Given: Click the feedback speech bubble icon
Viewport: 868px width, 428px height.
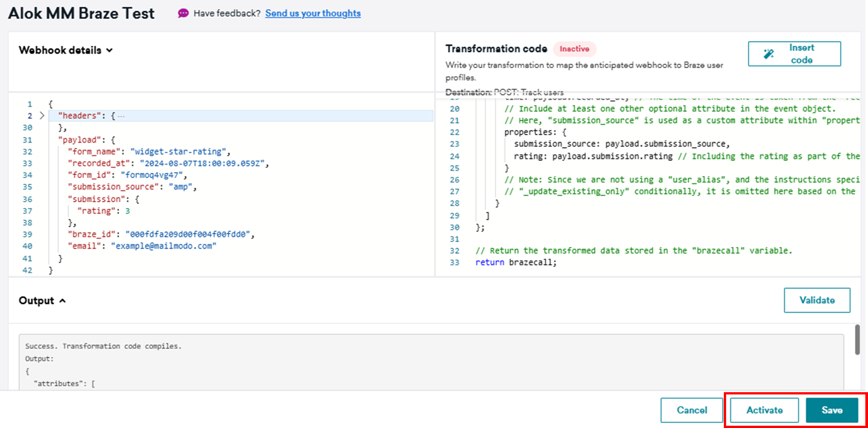Looking at the screenshot, I should (183, 13).
